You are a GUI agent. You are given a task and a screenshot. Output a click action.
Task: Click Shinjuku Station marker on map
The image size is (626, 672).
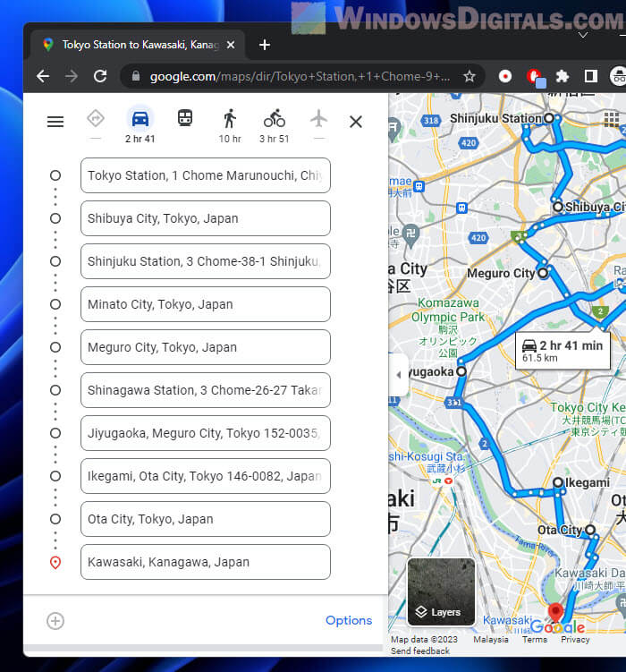[x=548, y=118]
